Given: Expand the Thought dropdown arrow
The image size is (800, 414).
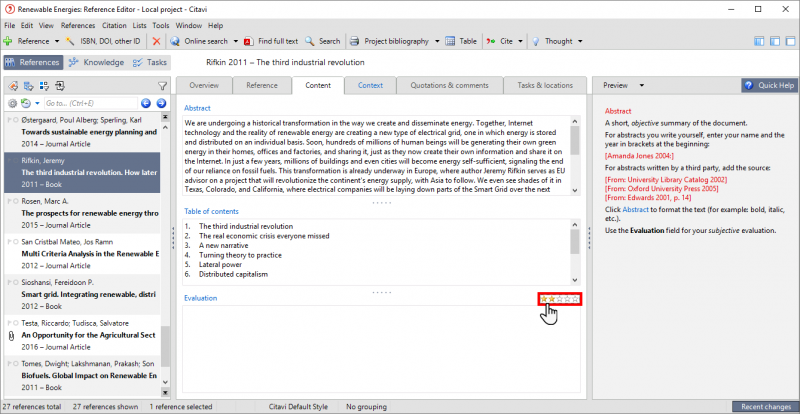Looking at the screenshot, I should point(580,41).
